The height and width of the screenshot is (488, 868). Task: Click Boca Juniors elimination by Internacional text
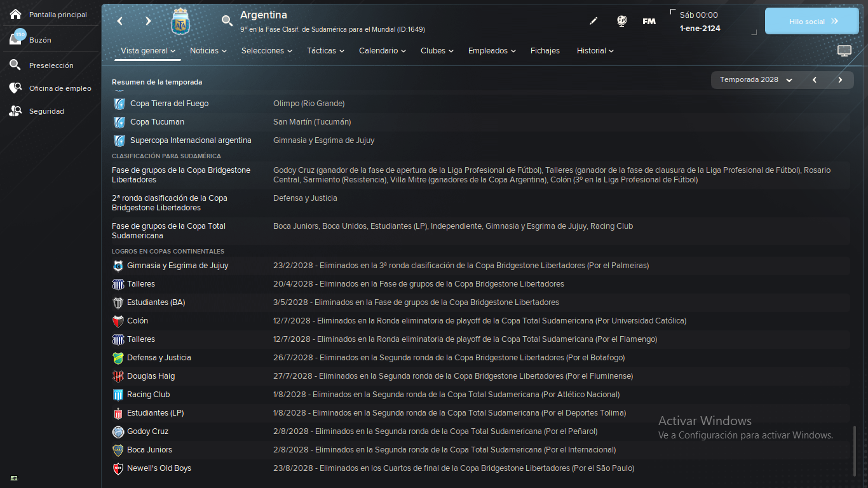(x=445, y=450)
